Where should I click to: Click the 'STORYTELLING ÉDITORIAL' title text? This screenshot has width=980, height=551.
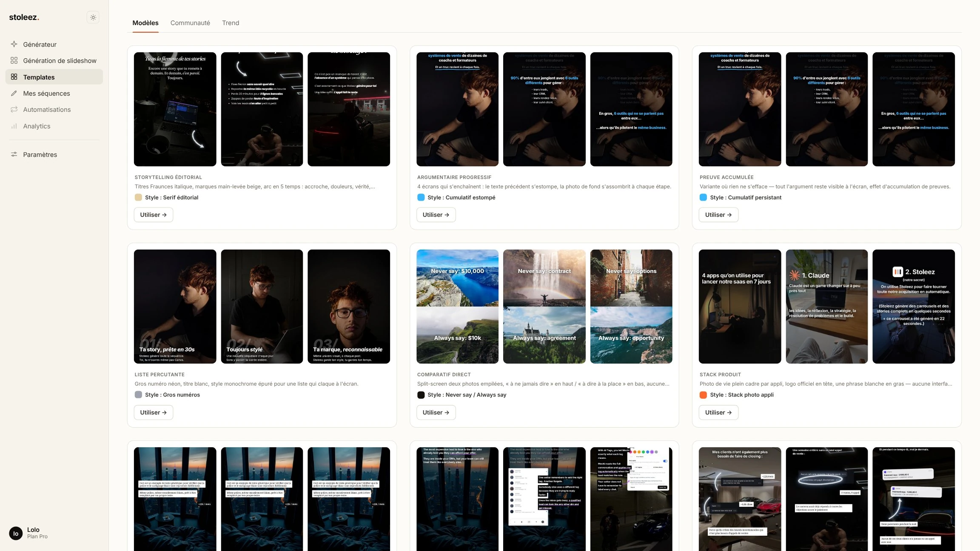pos(168,177)
